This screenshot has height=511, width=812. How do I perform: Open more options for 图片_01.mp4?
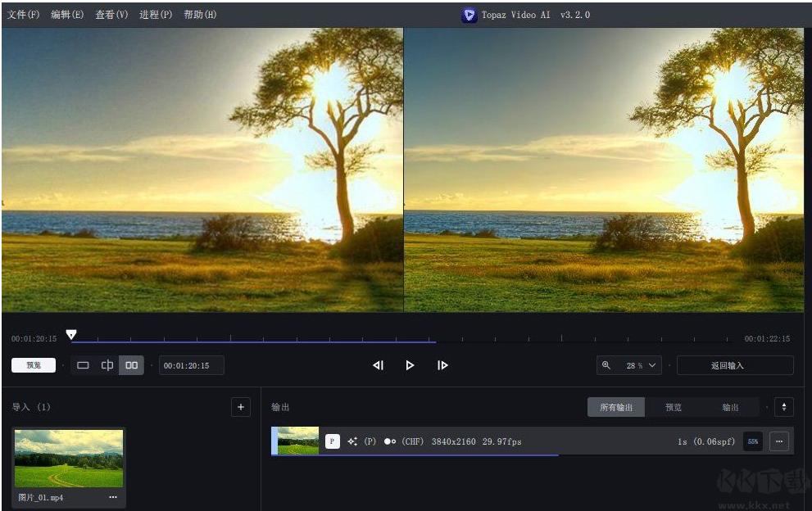point(113,497)
